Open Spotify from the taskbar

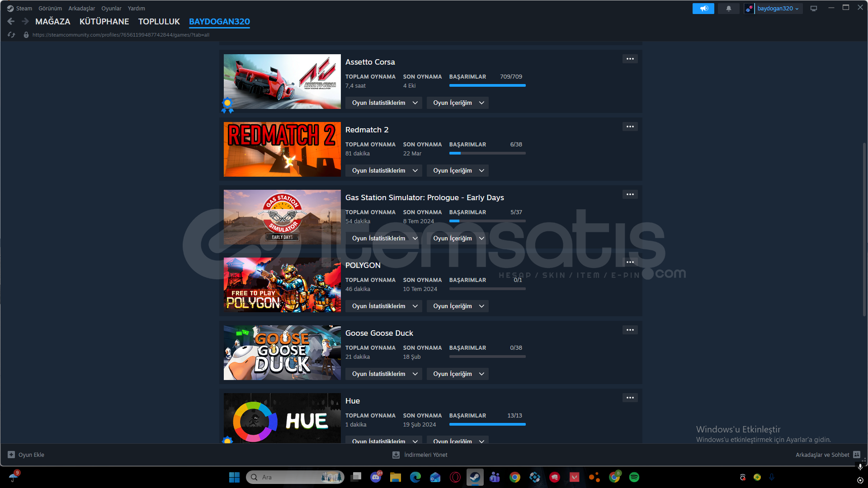(634, 477)
